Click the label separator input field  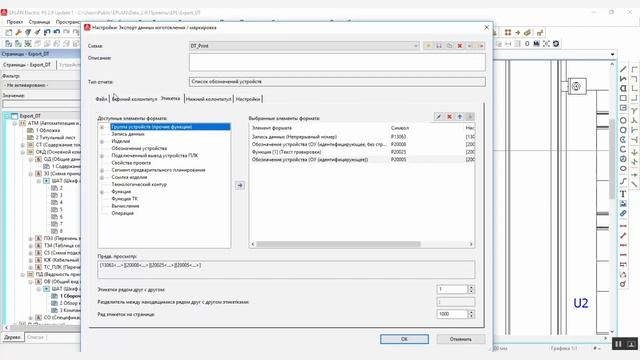456,302
